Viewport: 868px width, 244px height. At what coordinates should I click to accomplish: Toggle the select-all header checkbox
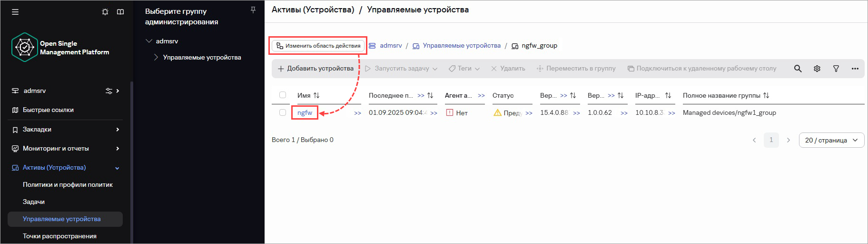(x=283, y=95)
